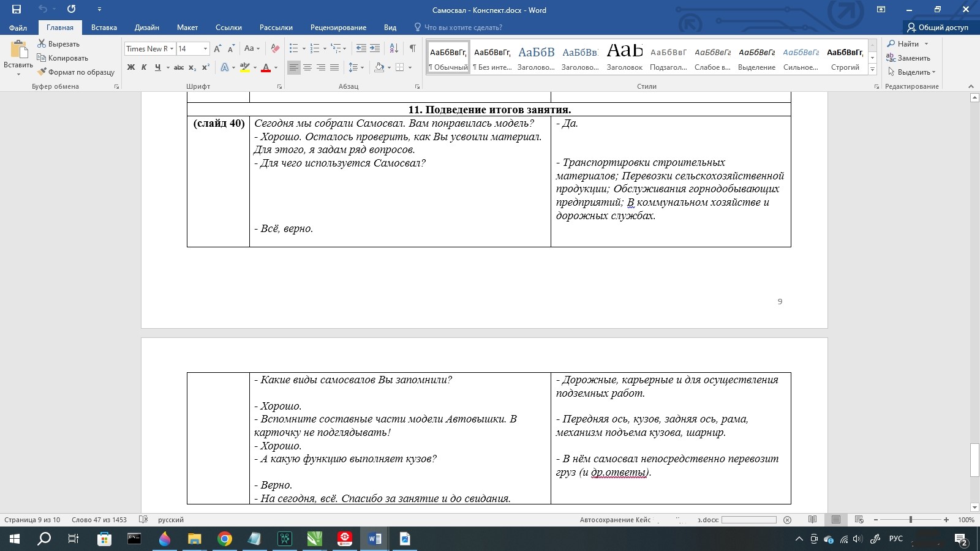Click the Clear All Formatting eraser icon

[x=275, y=48]
